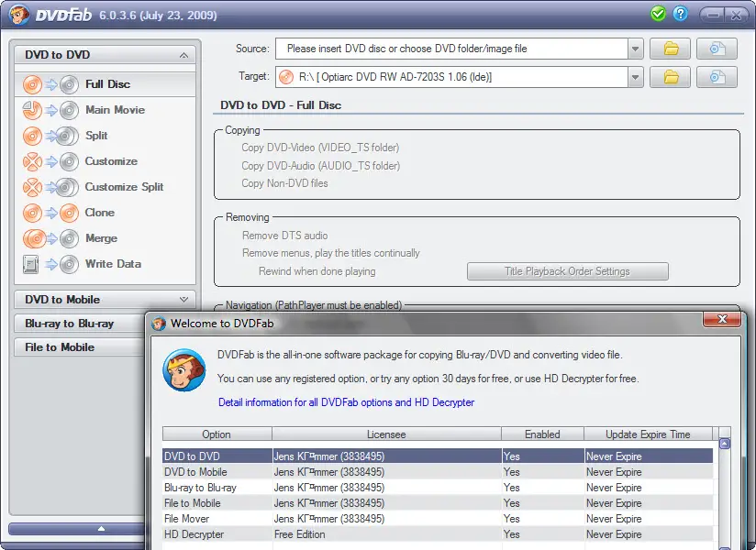Sort by Update Expire Time column
The width and height of the screenshot is (756, 550).
648,434
